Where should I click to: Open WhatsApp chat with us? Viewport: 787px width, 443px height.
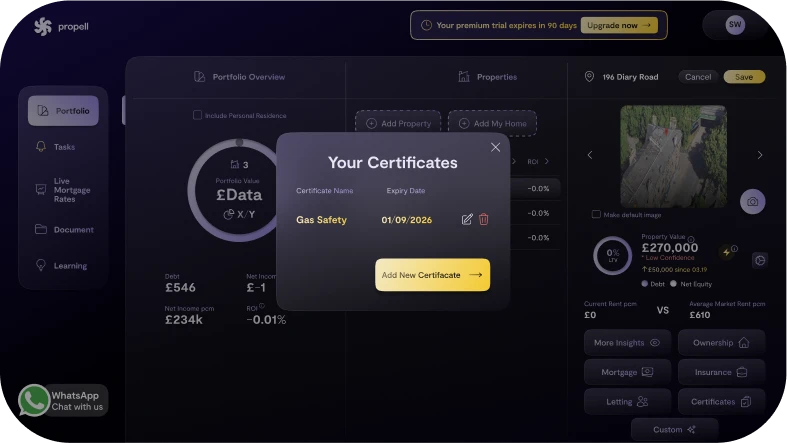click(62, 400)
